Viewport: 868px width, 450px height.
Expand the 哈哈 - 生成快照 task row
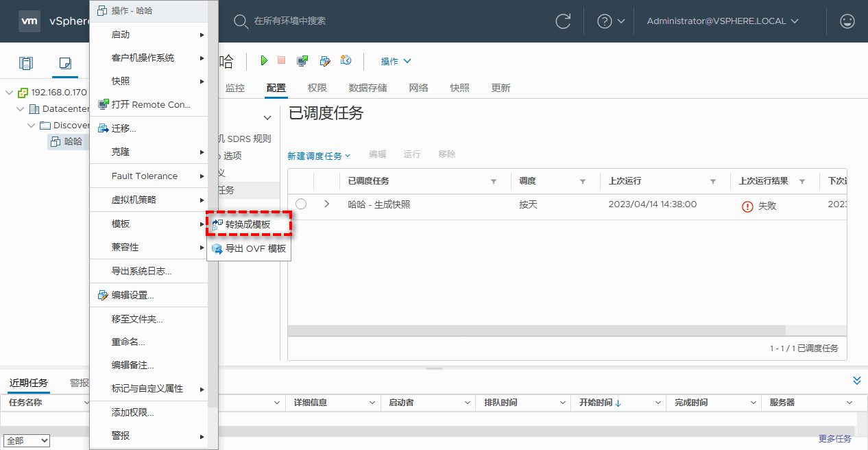point(327,204)
